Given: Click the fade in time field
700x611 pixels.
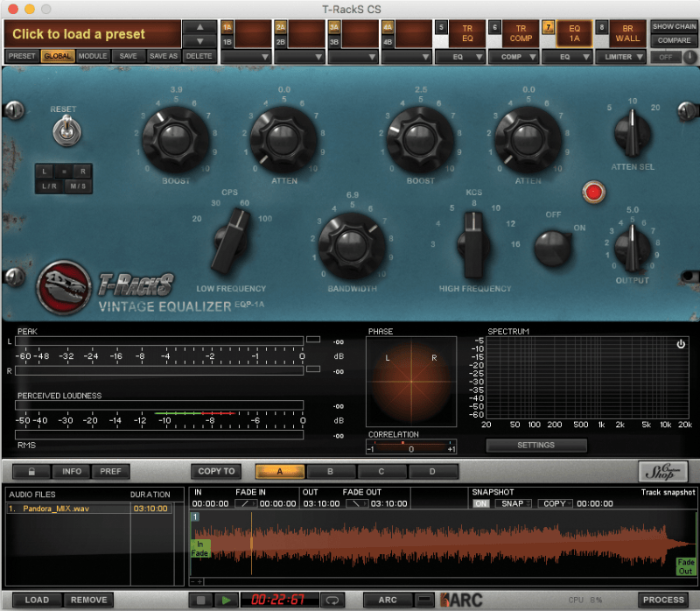Looking at the screenshot, I should [277, 504].
